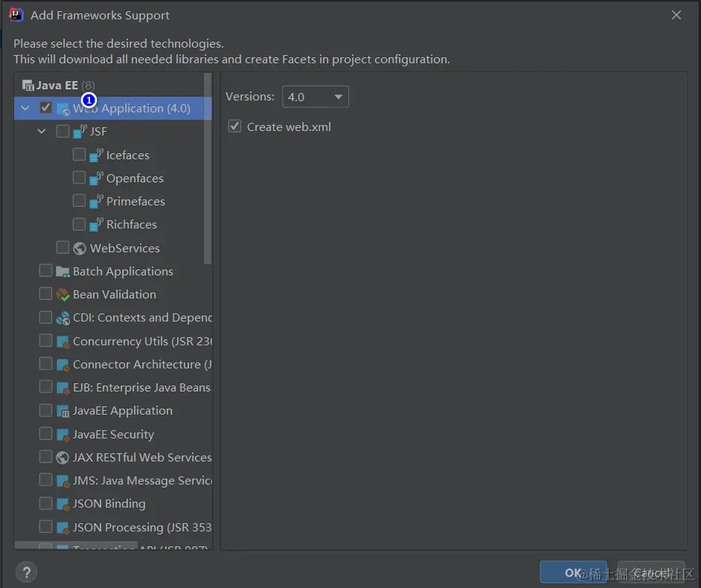Click the Openfaces icon
Image resolution: width=701 pixels, height=588 pixels.
[96, 178]
